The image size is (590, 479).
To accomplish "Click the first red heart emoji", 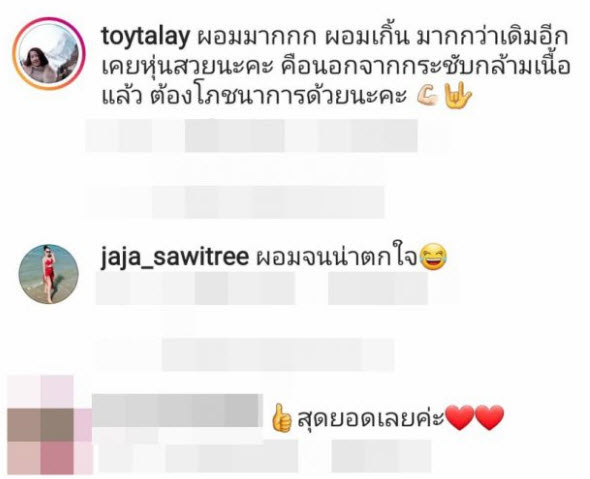I will tap(459, 418).
